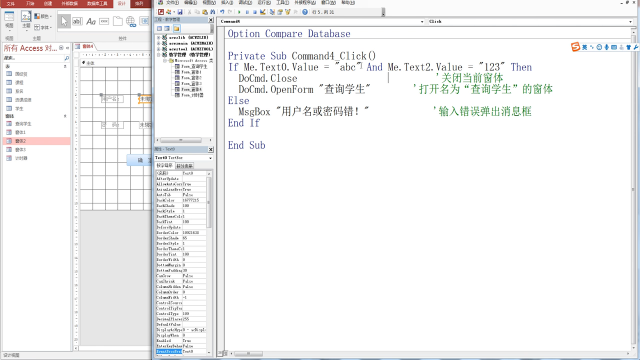Expand the acwzmain project node
Image resolution: width=640 pixels, height=360 pixels.
pyautogui.click(x=158, y=43)
